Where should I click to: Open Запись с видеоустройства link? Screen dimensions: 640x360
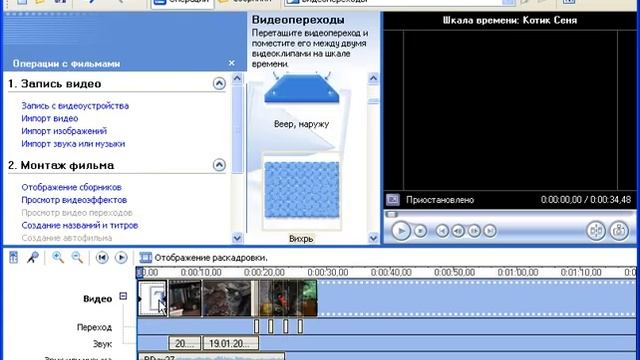coord(75,106)
